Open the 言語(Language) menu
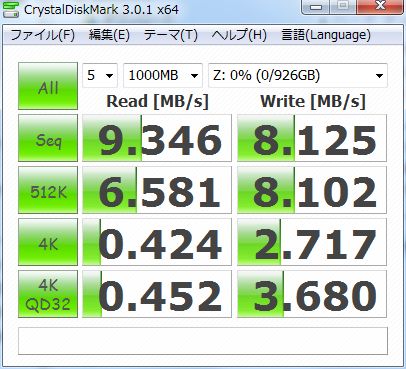The width and height of the screenshot is (406, 369). [x=326, y=35]
